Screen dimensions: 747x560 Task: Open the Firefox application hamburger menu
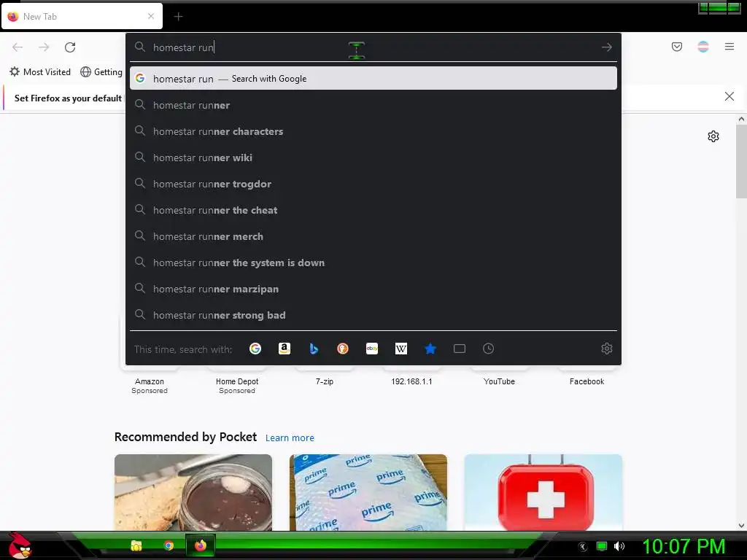729,47
